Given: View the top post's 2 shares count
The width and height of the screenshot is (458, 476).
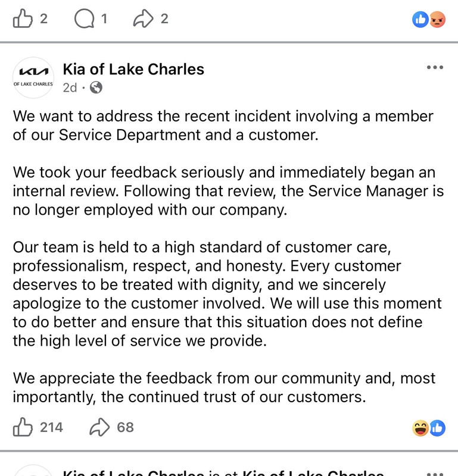Looking at the screenshot, I should coord(164,19).
